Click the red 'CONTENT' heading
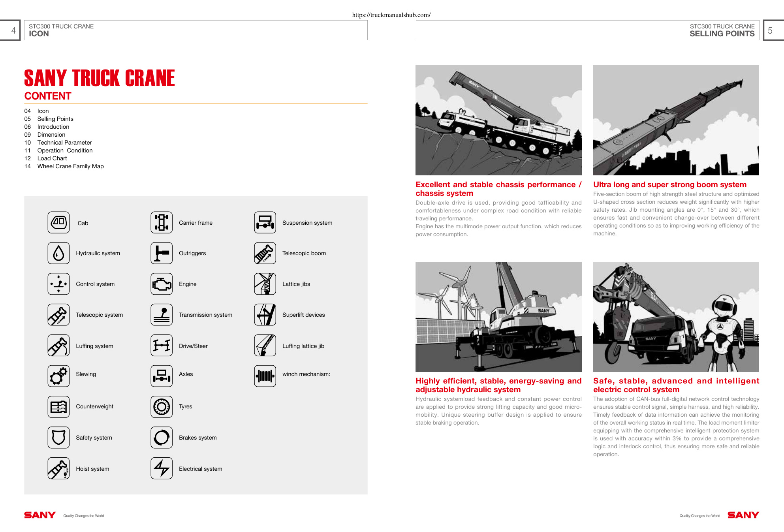784x532 pixels. (48, 96)
